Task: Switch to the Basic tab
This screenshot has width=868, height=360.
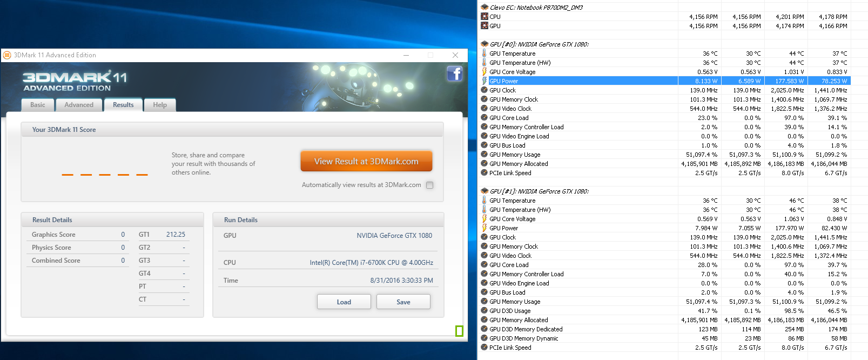Action: [38, 105]
